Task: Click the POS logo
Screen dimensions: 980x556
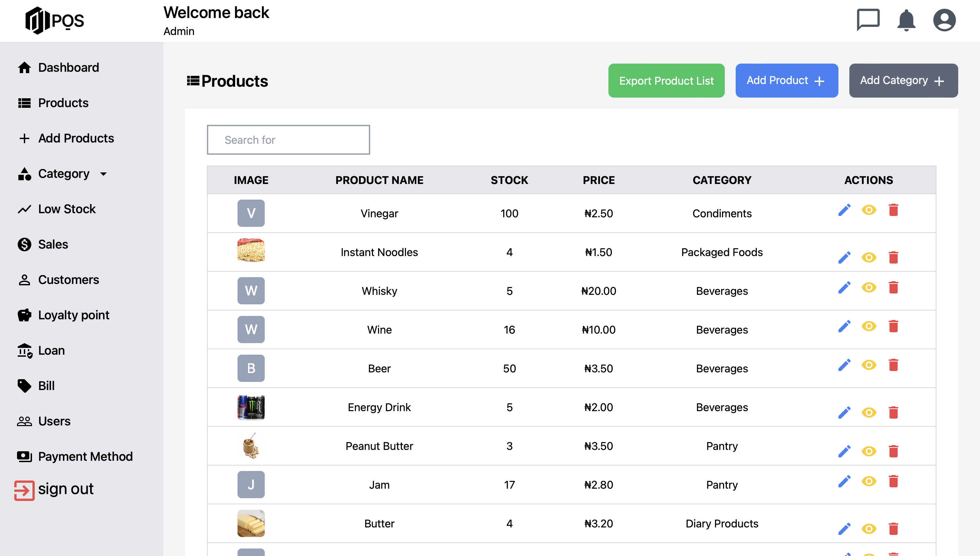Action: point(54,20)
